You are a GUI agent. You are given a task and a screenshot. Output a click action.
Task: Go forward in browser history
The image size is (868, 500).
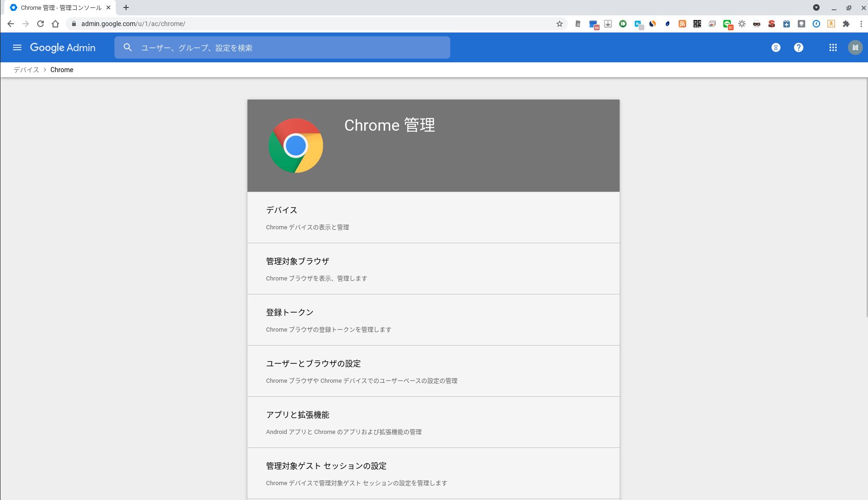point(26,24)
